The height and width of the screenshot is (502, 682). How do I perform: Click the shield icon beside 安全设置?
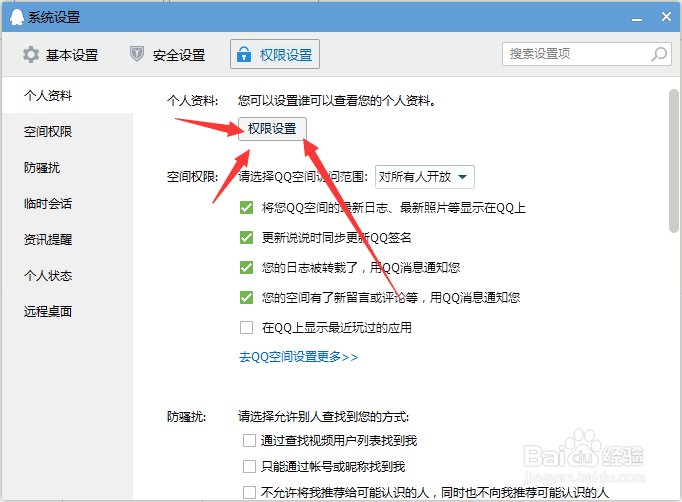click(137, 54)
